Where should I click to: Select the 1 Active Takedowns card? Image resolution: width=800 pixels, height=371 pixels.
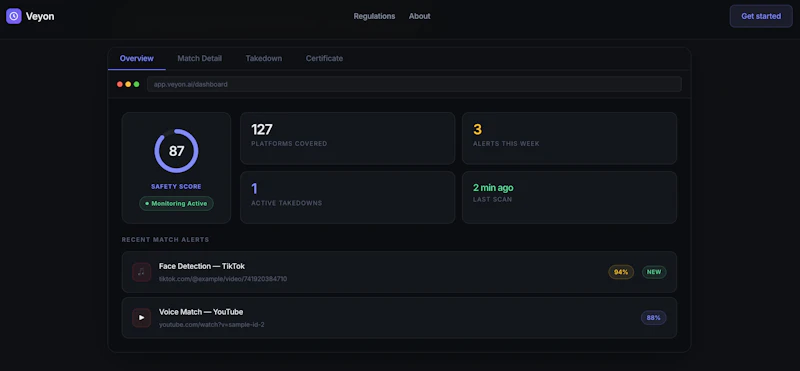click(347, 197)
